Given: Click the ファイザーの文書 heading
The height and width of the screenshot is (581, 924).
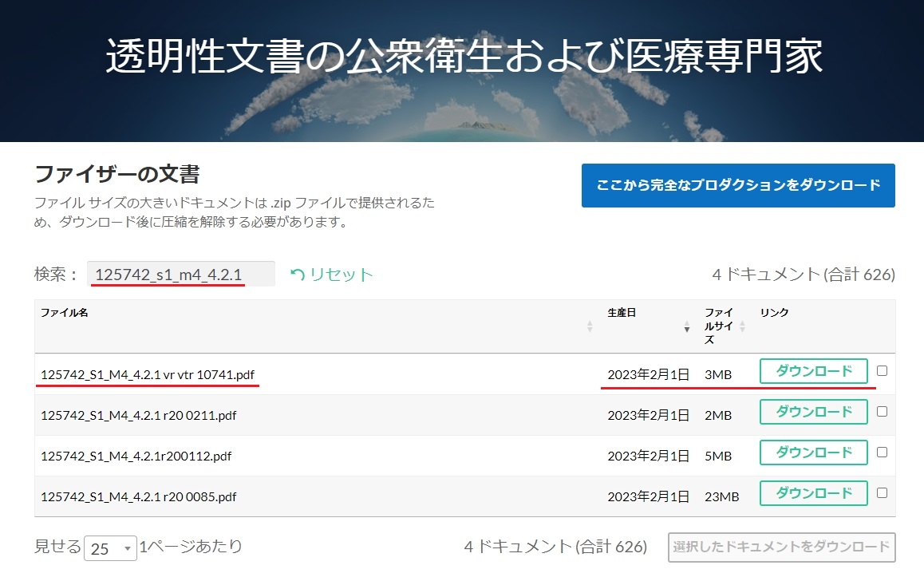Looking at the screenshot, I should point(117,174).
